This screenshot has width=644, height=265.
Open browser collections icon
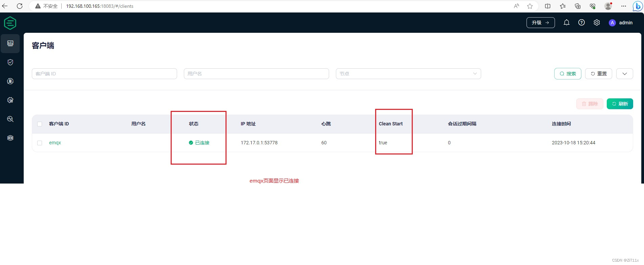pyautogui.click(x=578, y=6)
